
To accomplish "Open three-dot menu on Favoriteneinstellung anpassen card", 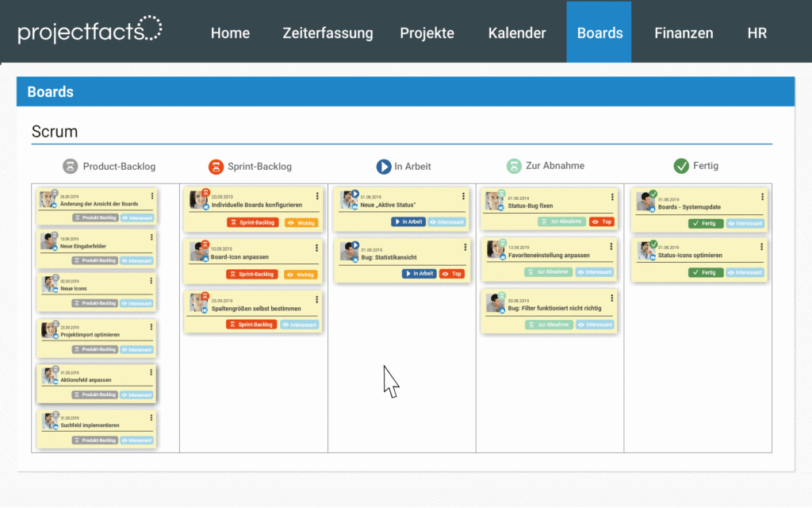I will point(612,247).
